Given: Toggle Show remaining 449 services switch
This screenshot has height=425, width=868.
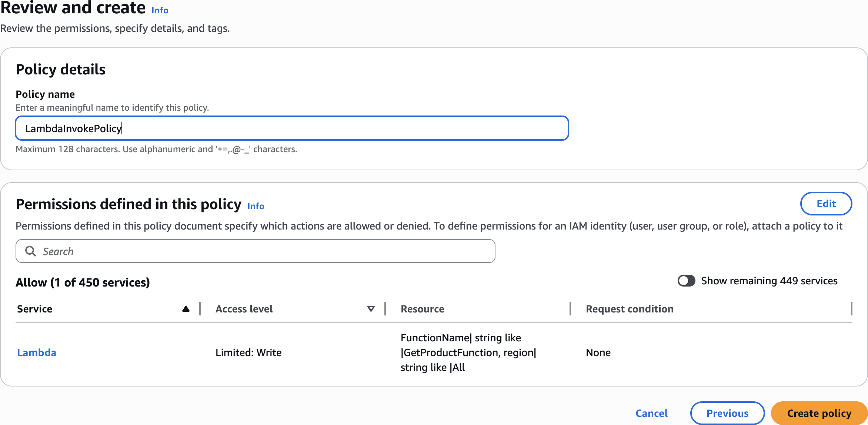Looking at the screenshot, I should click(686, 281).
